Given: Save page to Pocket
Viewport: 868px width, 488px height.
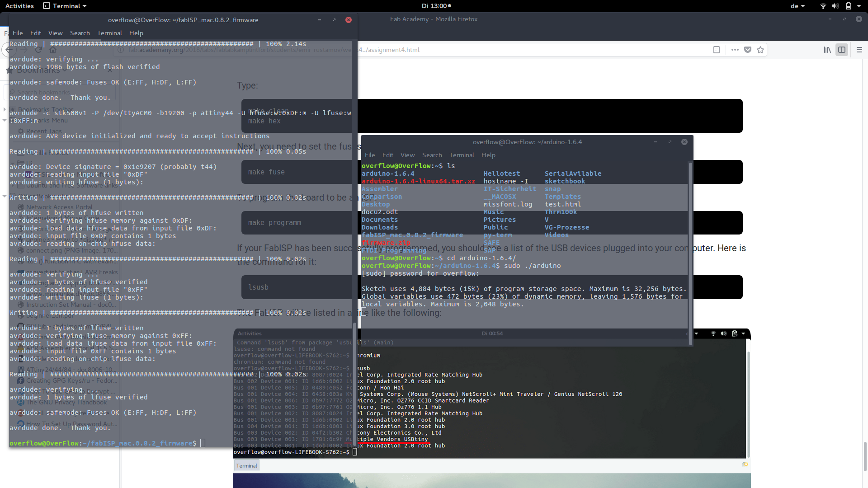Looking at the screenshot, I should pos(748,50).
